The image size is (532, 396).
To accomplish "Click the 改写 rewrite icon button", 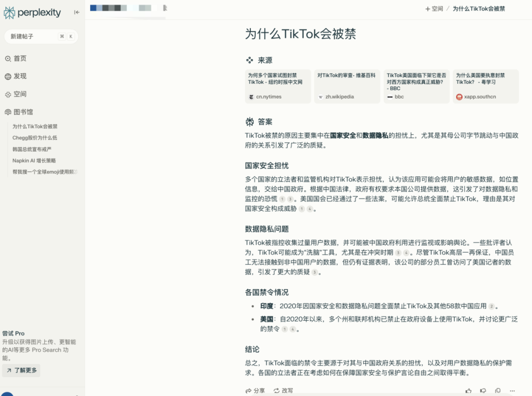I will pos(283,391).
